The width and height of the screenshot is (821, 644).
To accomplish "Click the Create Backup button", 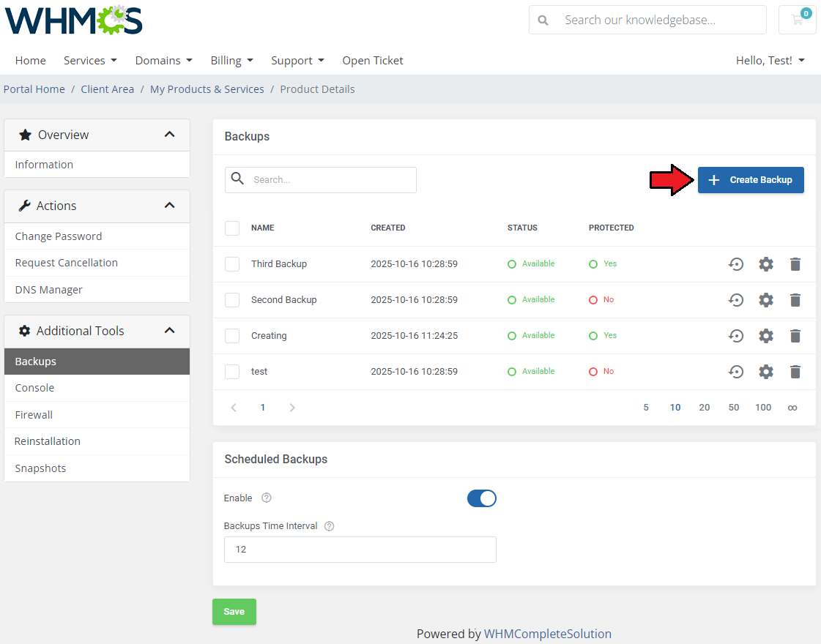I will 750,180.
